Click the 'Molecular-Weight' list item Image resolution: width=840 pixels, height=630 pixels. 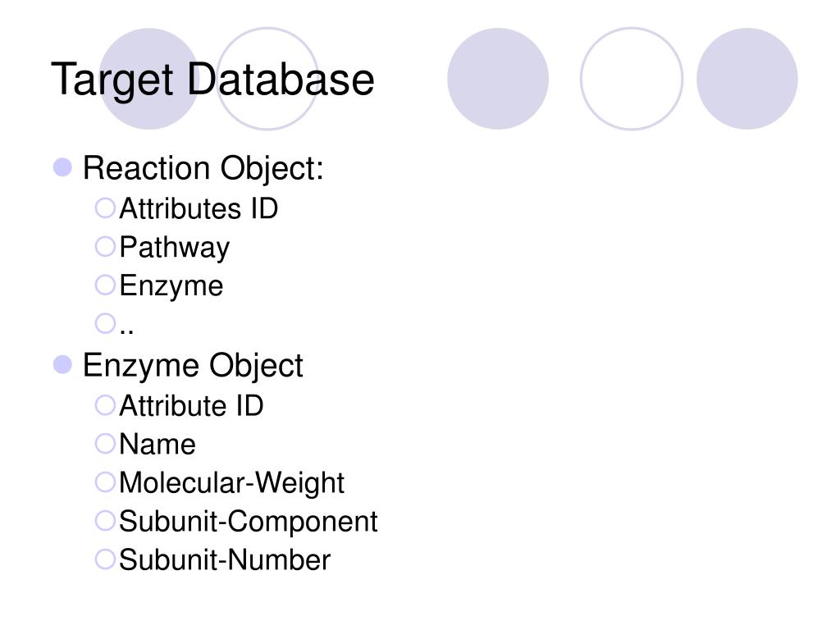[231, 483]
